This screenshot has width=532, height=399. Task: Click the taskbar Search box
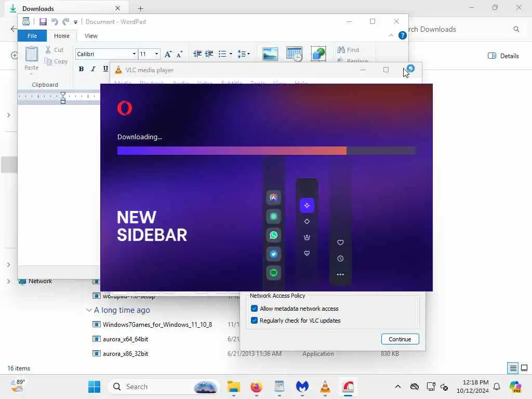click(x=164, y=387)
